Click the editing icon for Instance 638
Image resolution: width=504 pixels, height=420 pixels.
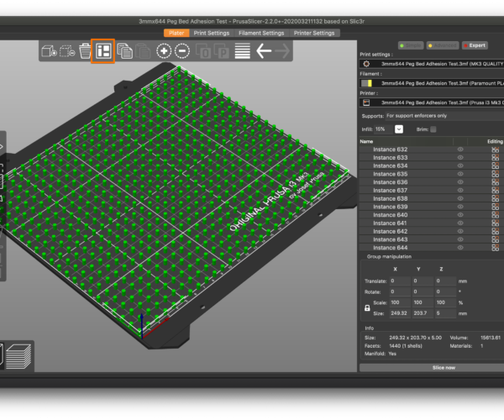[x=495, y=198]
